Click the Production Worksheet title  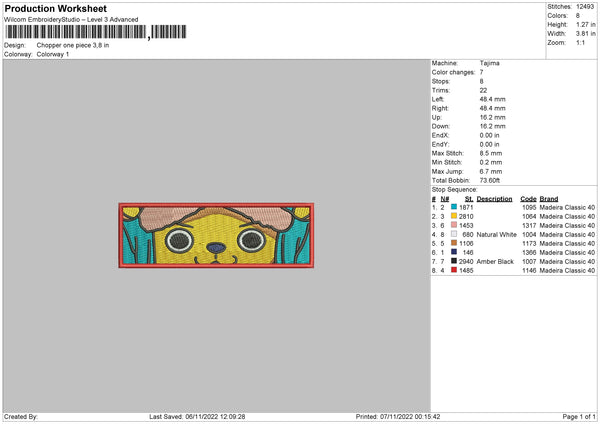50,8
